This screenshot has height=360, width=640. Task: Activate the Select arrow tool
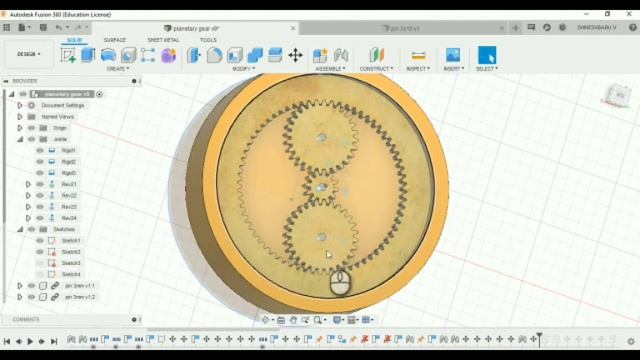(487, 55)
